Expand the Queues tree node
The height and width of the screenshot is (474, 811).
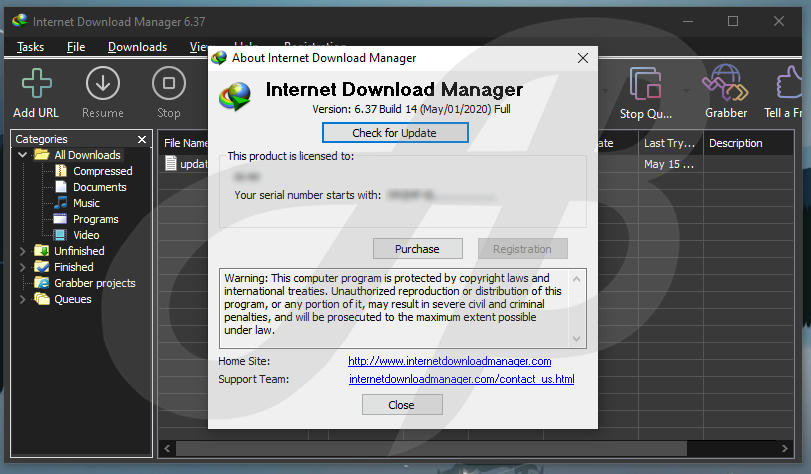[23, 299]
